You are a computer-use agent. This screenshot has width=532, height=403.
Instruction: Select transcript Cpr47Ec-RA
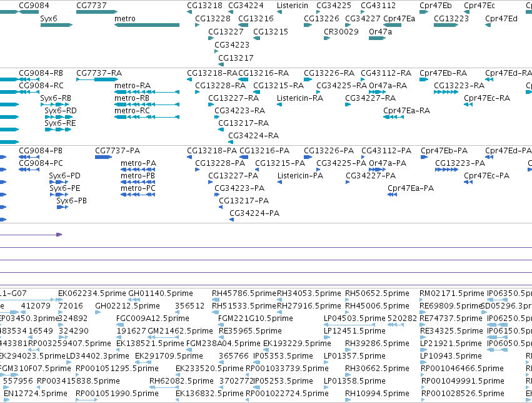[468, 105]
